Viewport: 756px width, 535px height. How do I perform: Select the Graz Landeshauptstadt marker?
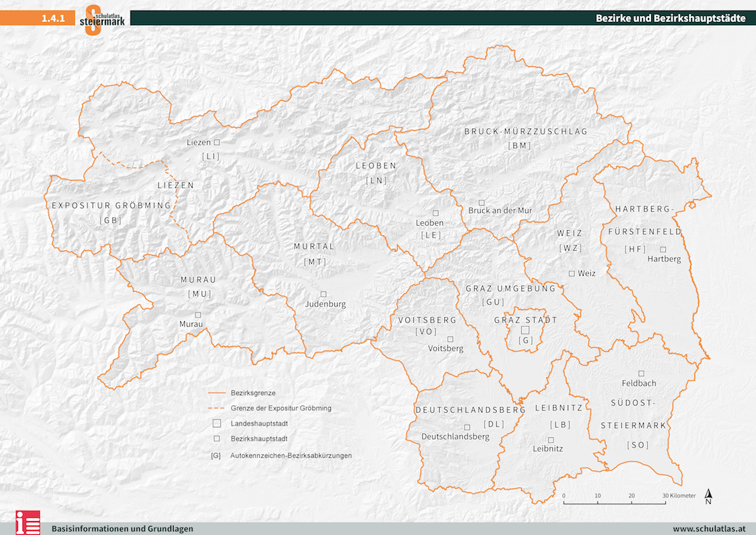coord(525,330)
